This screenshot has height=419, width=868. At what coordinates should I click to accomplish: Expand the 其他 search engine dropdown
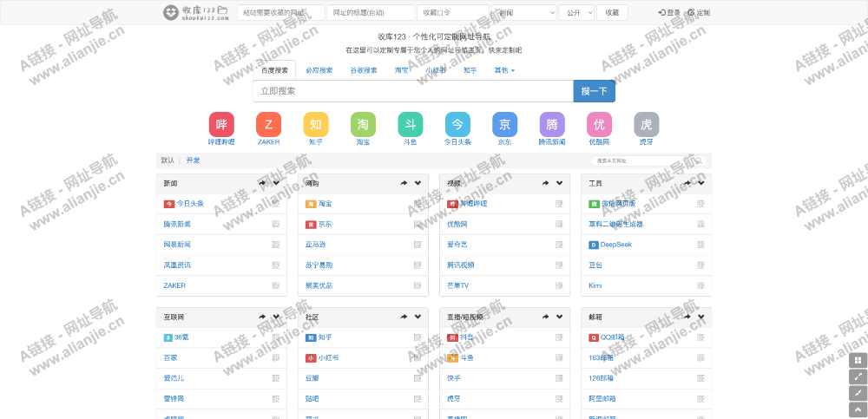point(504,70)
